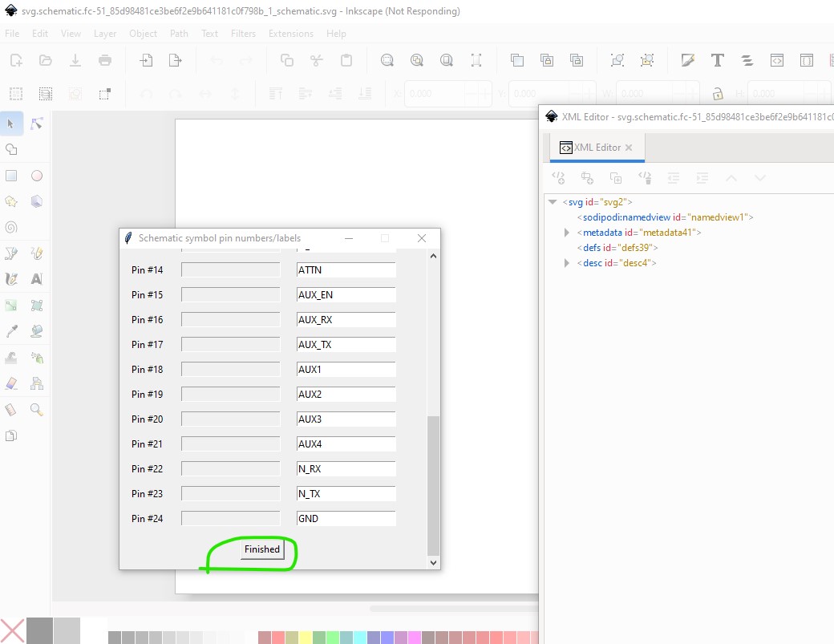
Task: Expand the desc4 node
Action: click(x=566, y=263)
